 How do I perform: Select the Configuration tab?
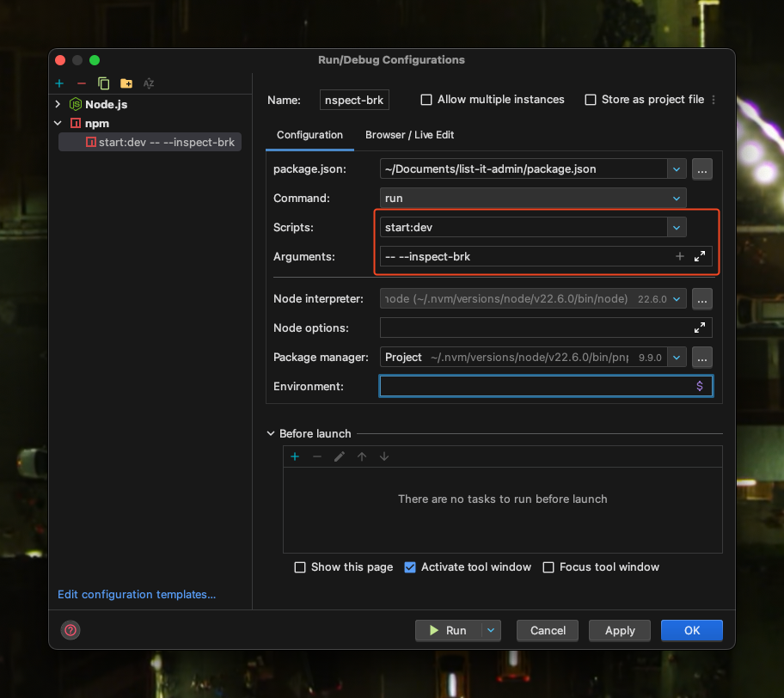[x=309, y=135]
